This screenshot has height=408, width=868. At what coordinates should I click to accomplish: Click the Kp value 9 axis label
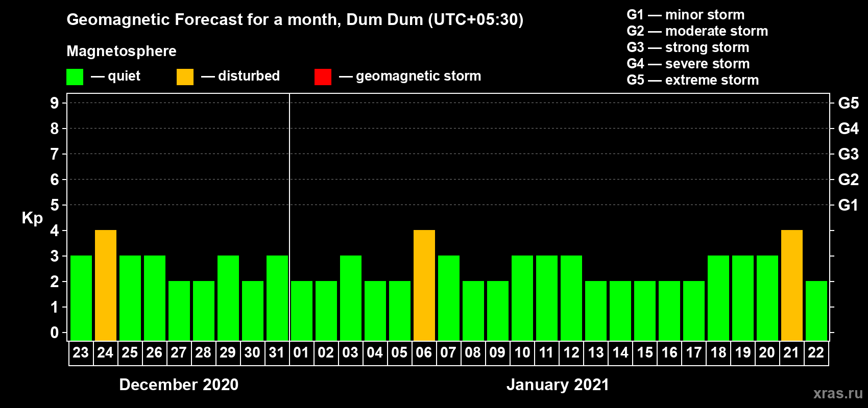pyautogui.click(x=55, y=103)
